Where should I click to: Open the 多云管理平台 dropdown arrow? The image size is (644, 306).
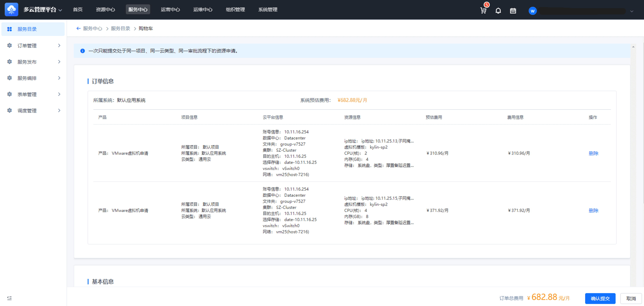click(60, 10)
